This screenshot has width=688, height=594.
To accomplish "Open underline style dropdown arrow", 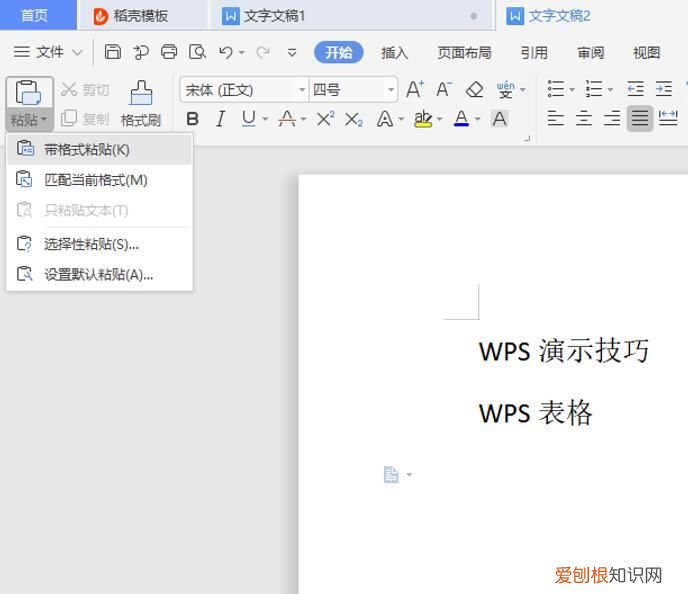I will (x=265, y=119).
